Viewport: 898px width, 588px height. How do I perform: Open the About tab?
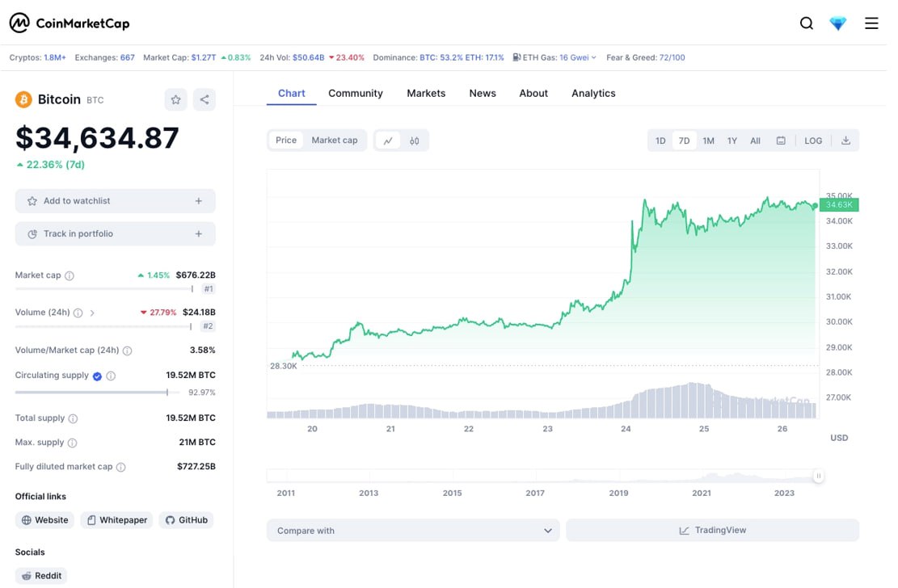point(533,94)
